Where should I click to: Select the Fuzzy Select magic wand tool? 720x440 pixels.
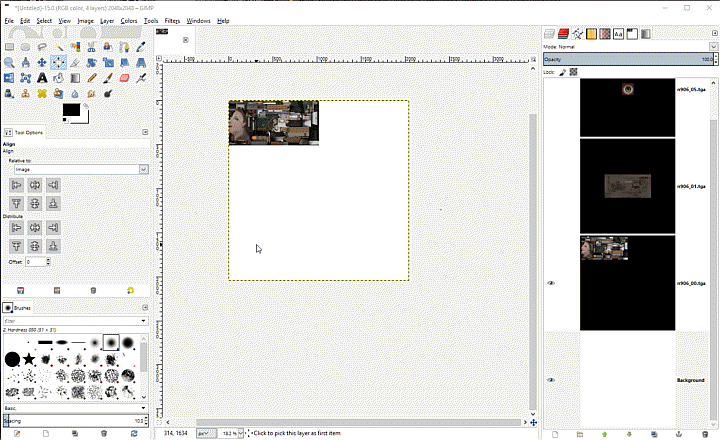59,47
